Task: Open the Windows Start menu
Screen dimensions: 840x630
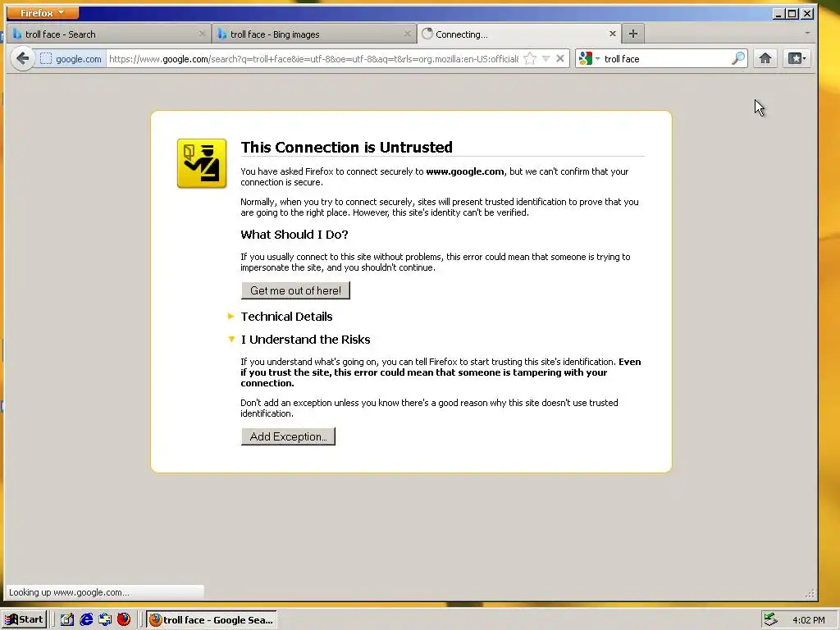Action: (24, 620)
